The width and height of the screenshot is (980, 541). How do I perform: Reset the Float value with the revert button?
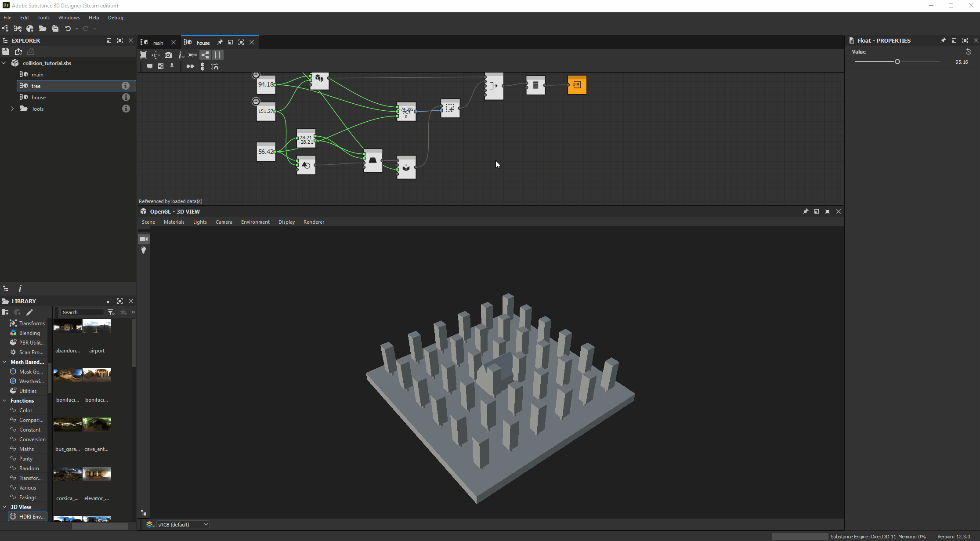click(969, 51)
